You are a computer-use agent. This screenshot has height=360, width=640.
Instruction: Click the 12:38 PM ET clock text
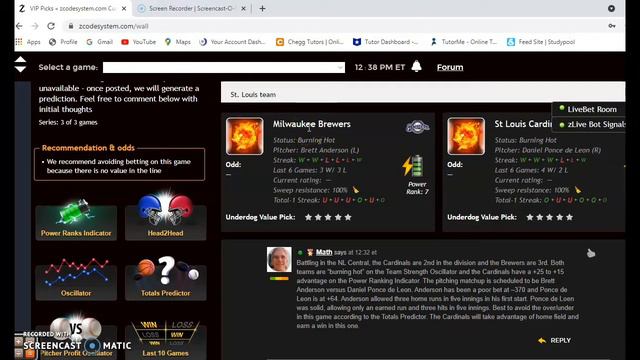380,67
